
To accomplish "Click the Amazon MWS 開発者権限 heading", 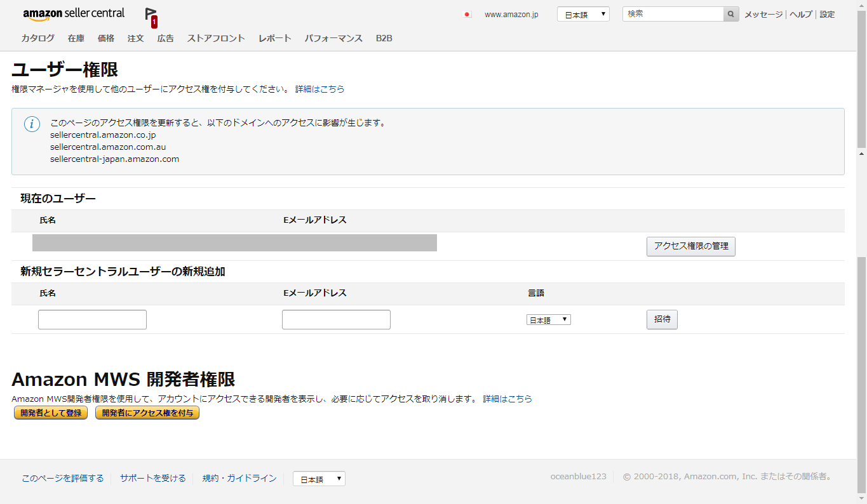I will tap(123, 379).
